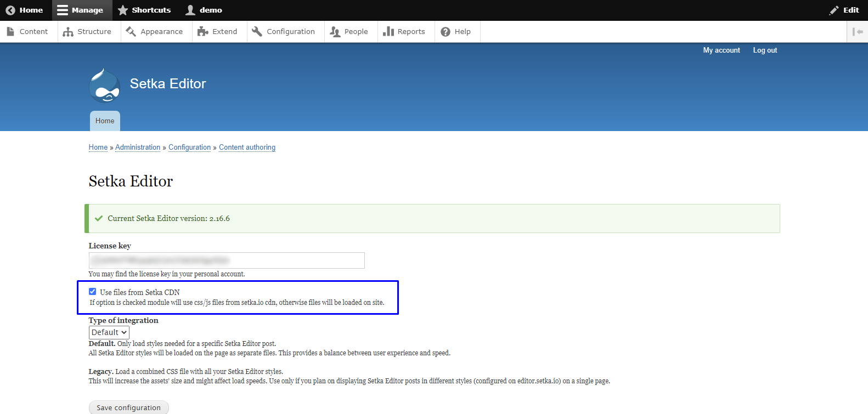The width and height of the screenshot is (868, 414).
Task: Click the Type of integration label
Action: [123, 320]
